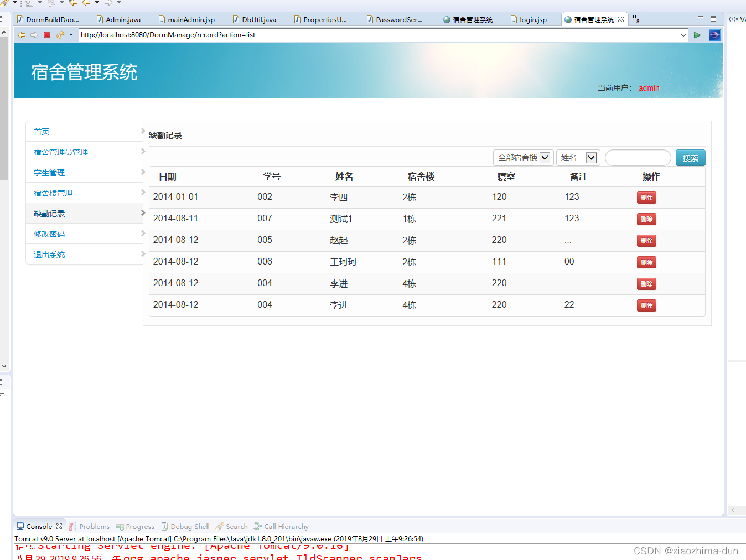Click the 学号 column header

coord(272,177)
